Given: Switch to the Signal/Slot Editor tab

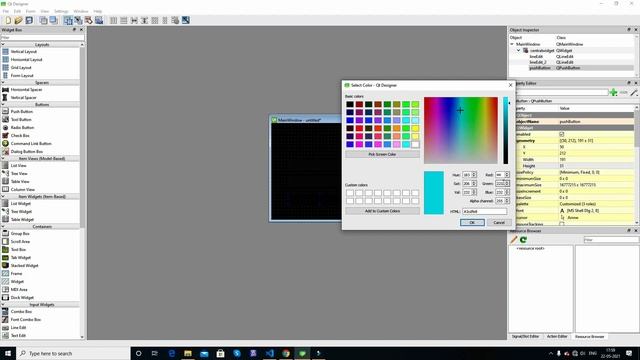Looking at the screenshot, I should tap(525, 336).
